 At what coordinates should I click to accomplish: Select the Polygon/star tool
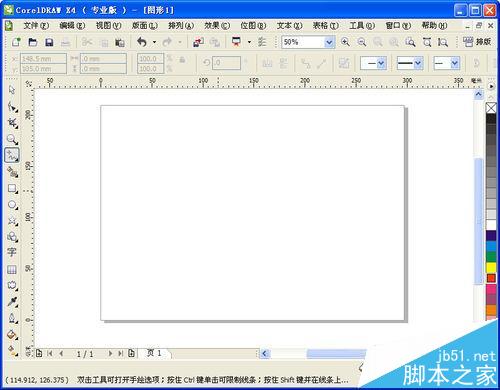point(12,221)
